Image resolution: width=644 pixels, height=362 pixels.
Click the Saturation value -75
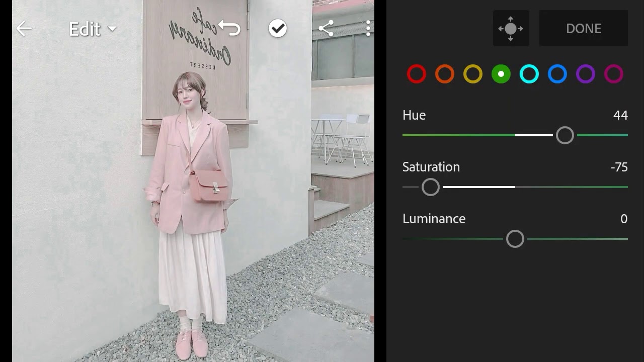[619, 167]
